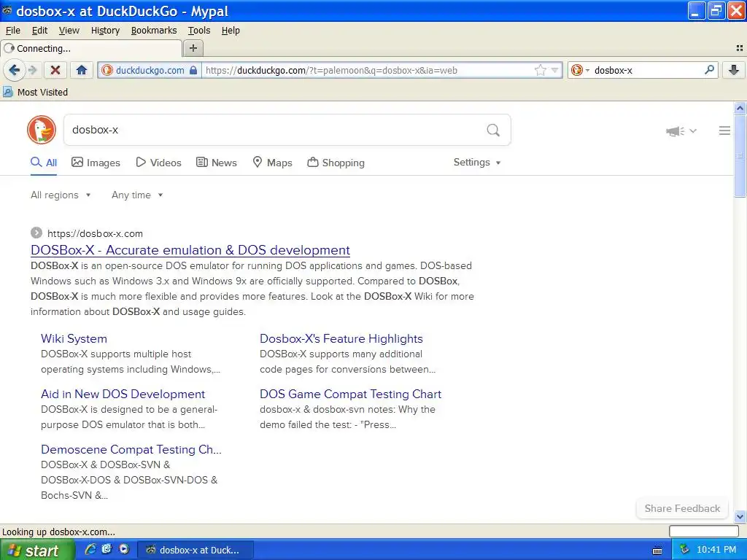Bookmark this page with the star icon
747x560 pixels.
click(541, 70)
